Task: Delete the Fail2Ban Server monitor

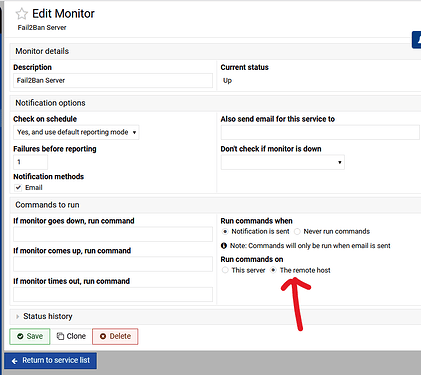Action: pos(115,336)
